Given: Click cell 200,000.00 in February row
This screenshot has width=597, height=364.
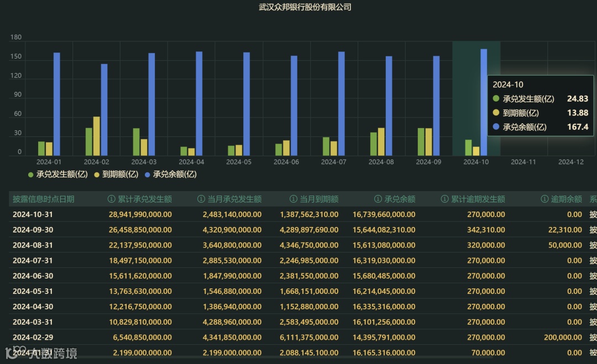Looking at the screenshot, I should [x=563, y=337].
